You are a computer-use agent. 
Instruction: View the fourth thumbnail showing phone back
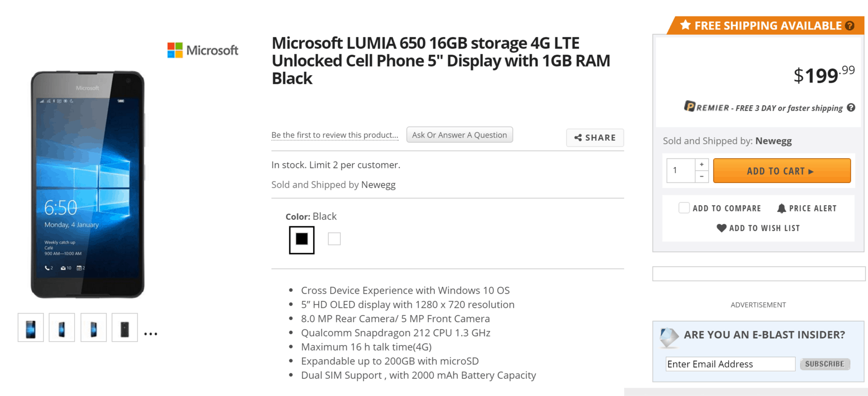pyautogui.click(x=125, y=327)
